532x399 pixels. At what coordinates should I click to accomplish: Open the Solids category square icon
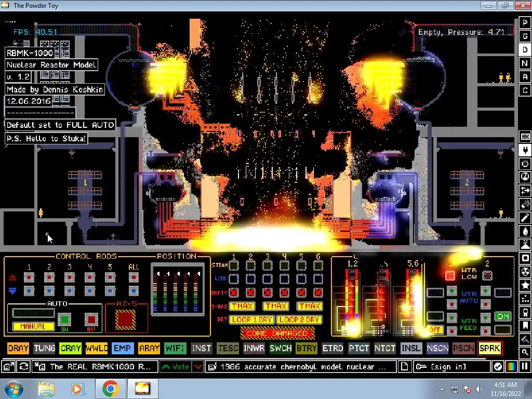click(x=525, y=258)
